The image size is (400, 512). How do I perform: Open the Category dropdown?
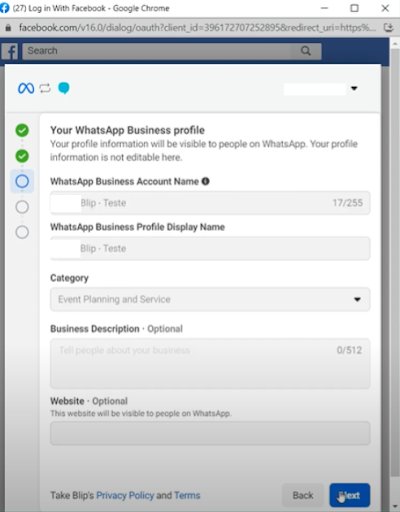[210, 299]
